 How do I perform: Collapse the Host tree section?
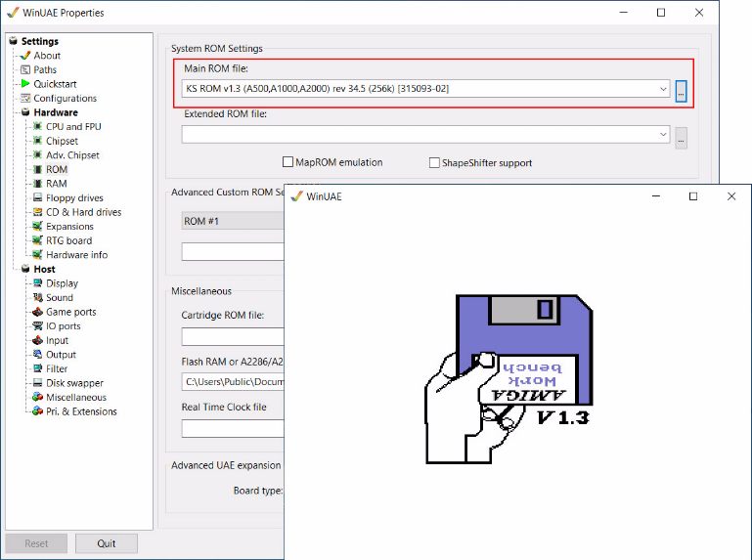pos(25,269)
